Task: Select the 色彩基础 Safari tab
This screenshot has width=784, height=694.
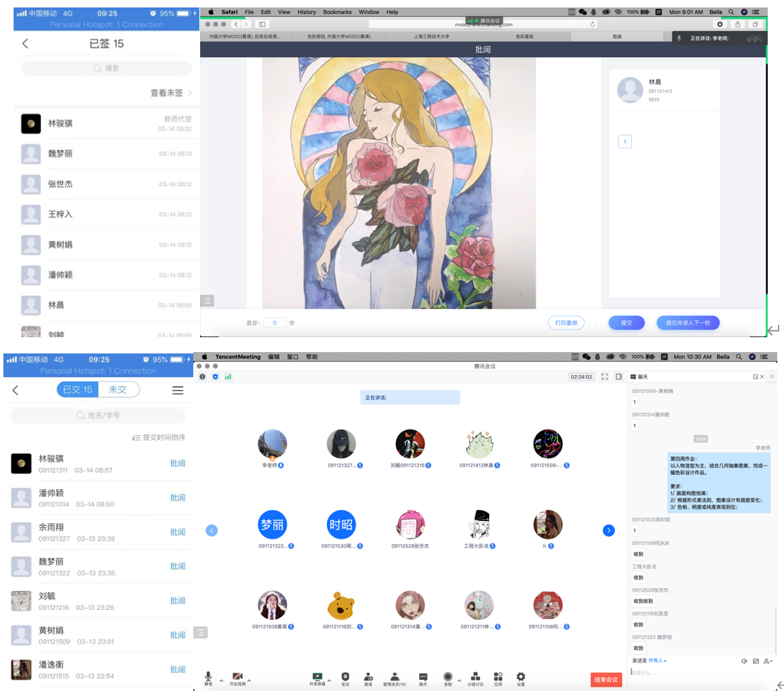Action: (x=525, y=37)
